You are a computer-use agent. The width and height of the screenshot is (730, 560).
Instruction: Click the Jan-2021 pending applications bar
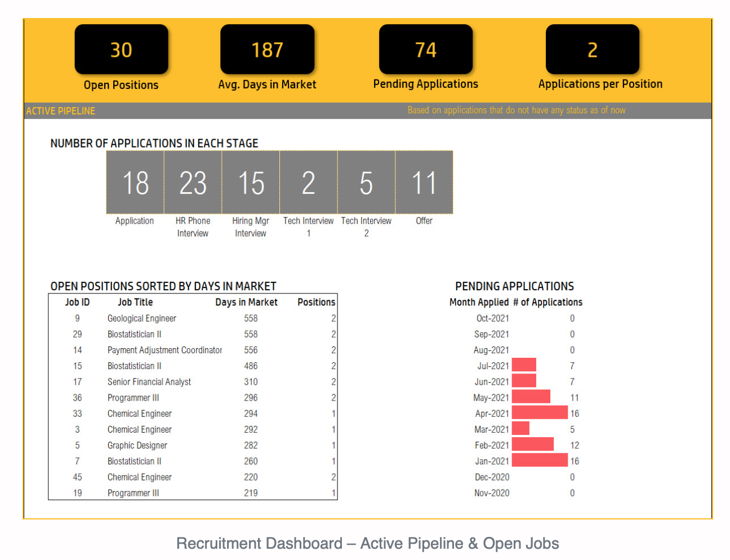540,460
